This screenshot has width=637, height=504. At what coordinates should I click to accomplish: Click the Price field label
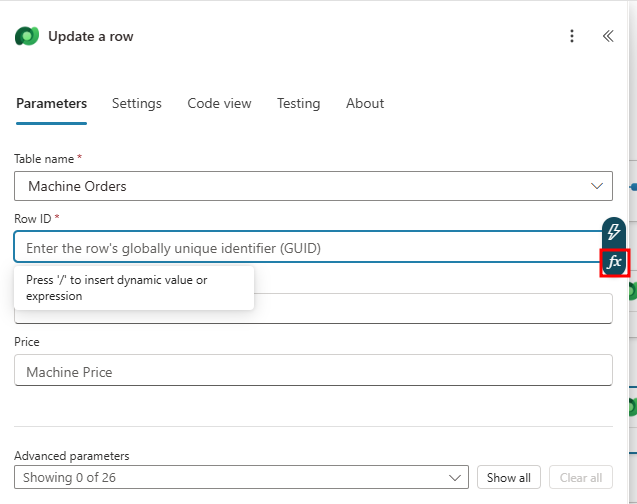tap(27, 342)
